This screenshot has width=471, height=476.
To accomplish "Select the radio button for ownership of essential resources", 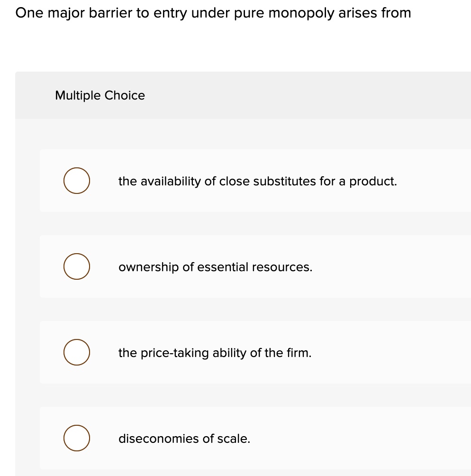I will [x=76, y=266].
